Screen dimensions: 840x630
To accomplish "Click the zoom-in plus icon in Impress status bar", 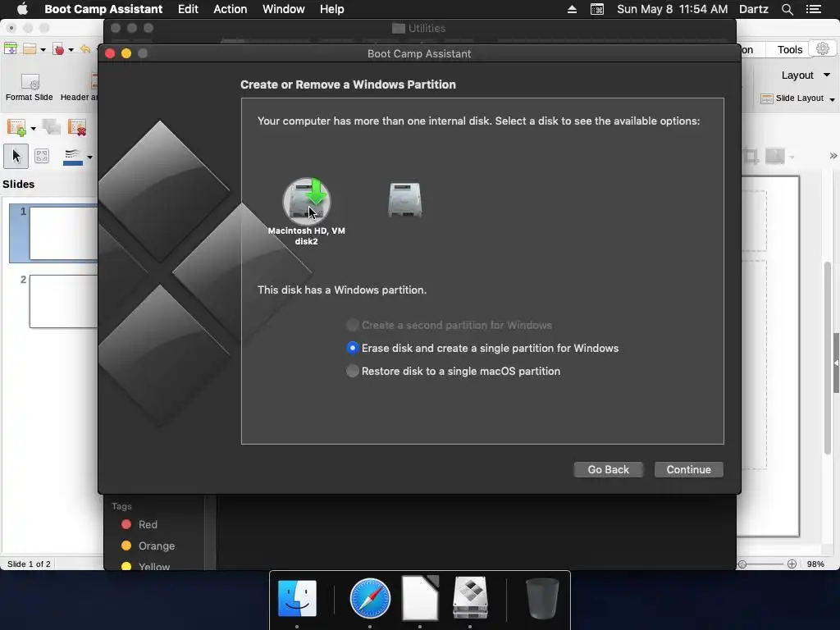I will click(x=792, y=564).
